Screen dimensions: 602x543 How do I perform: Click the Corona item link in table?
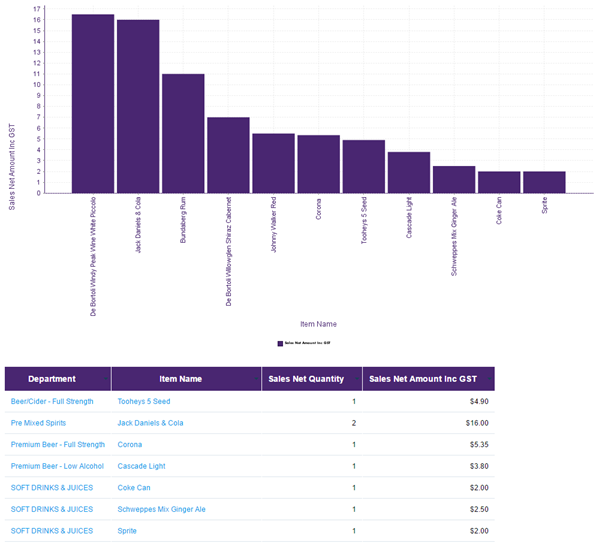130,444
